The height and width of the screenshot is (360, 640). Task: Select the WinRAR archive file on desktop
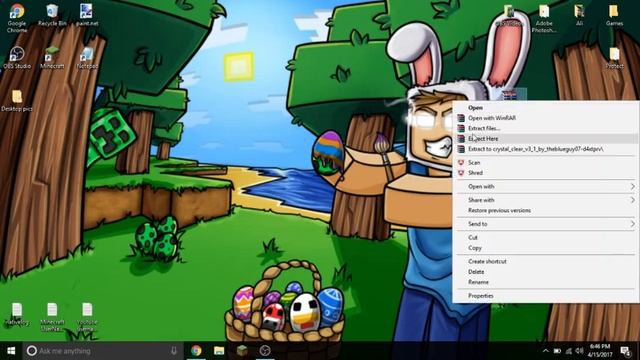(510, 95)
